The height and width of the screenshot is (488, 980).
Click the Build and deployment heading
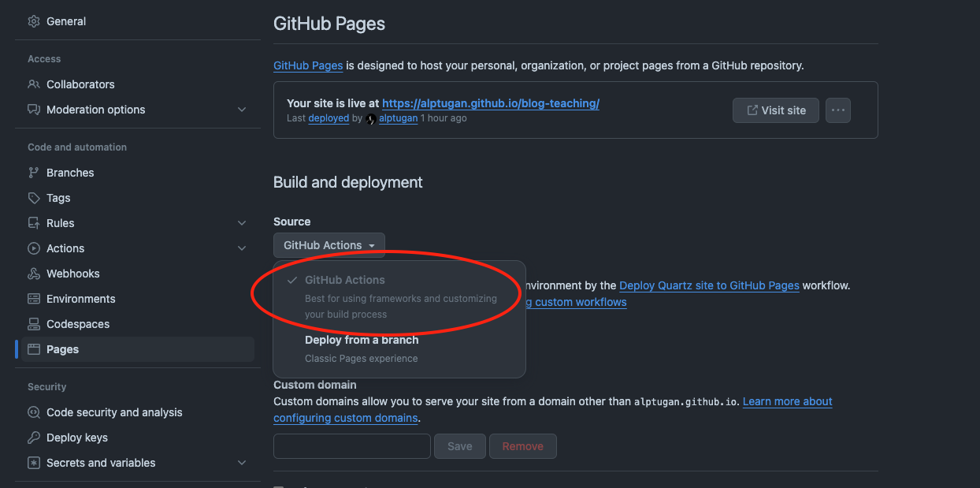[x=348, y=182]
